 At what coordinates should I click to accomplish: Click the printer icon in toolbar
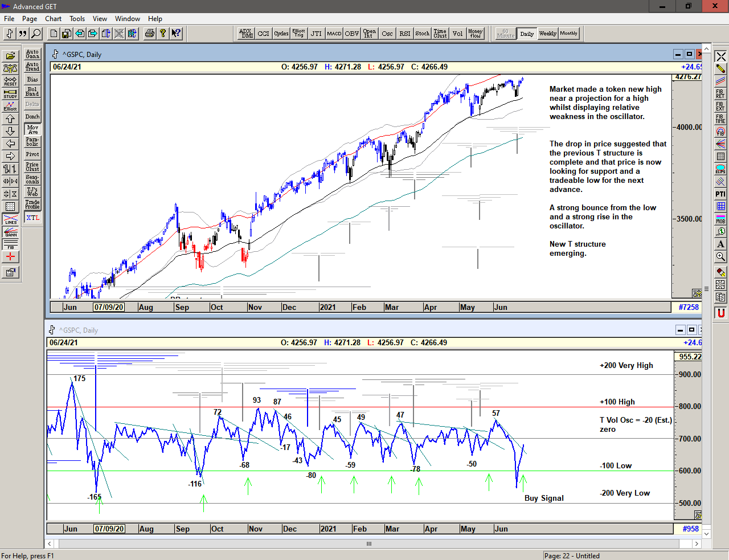tap(149, 34)
